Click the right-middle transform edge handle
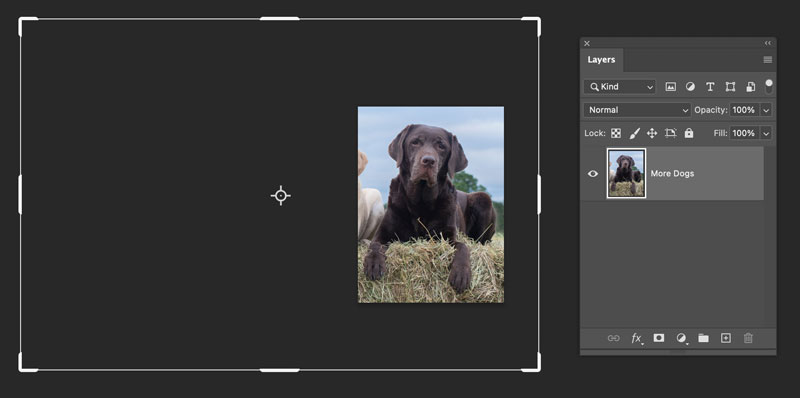Screen dimensions: 800x398 click(x=539, y=194)
